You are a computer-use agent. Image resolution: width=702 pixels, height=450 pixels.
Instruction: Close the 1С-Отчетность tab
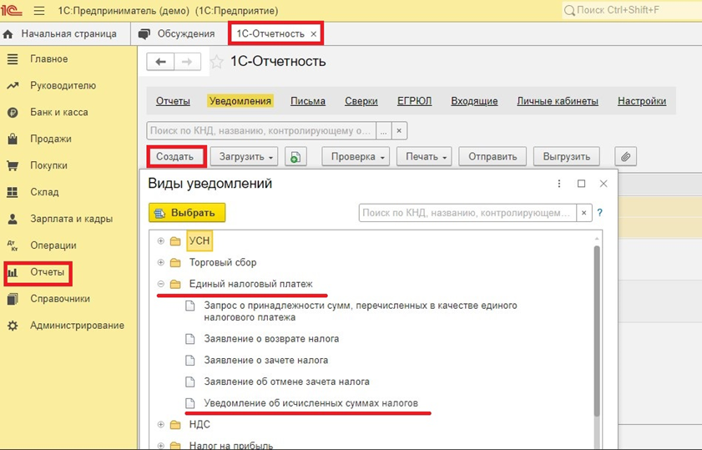coord(313,34)
